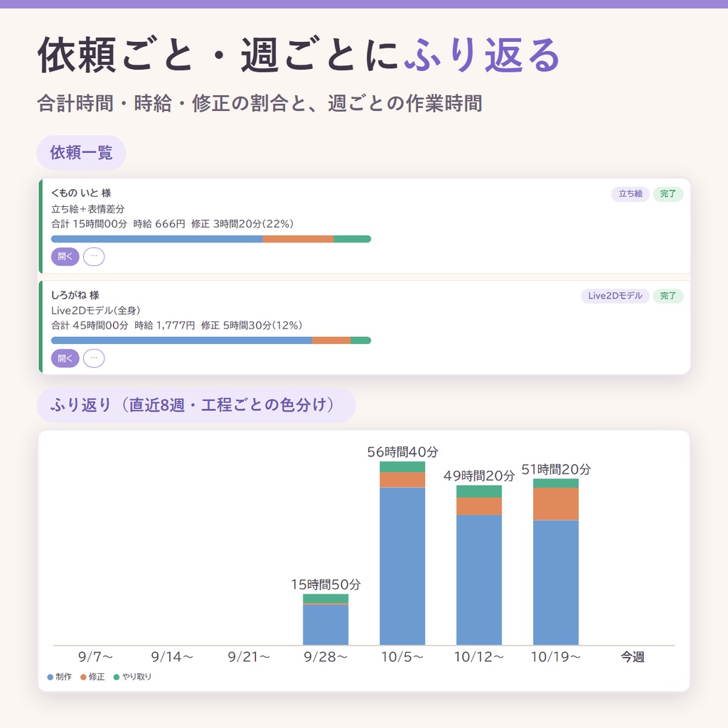Click 完了 status badge on しろがね card
Screen dimensions: 728x728
click(668, 296)
